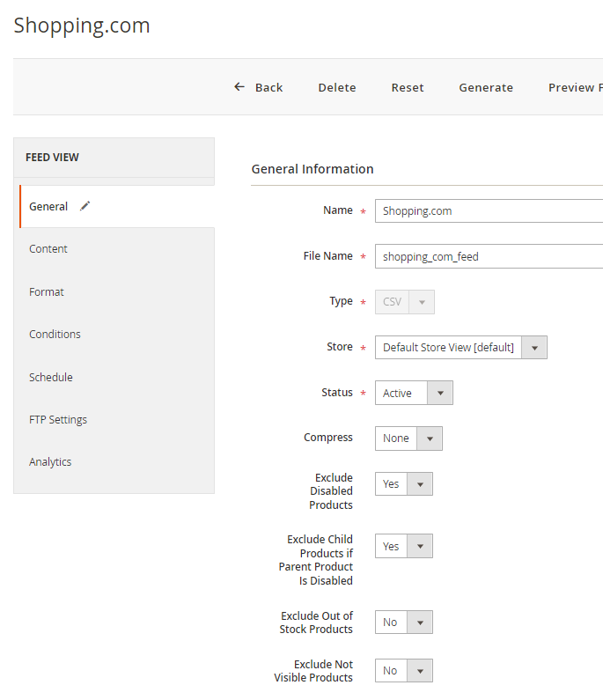Image resolution: width=603 pixels, height=700 pixels.
Task: Click the pencil icon beside General
Action: tap(85, 206)
